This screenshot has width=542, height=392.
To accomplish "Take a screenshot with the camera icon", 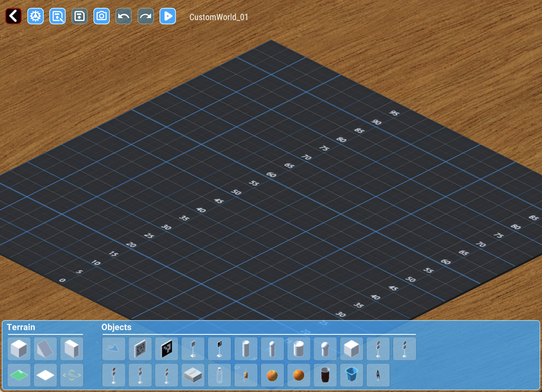I will (101, 16).
